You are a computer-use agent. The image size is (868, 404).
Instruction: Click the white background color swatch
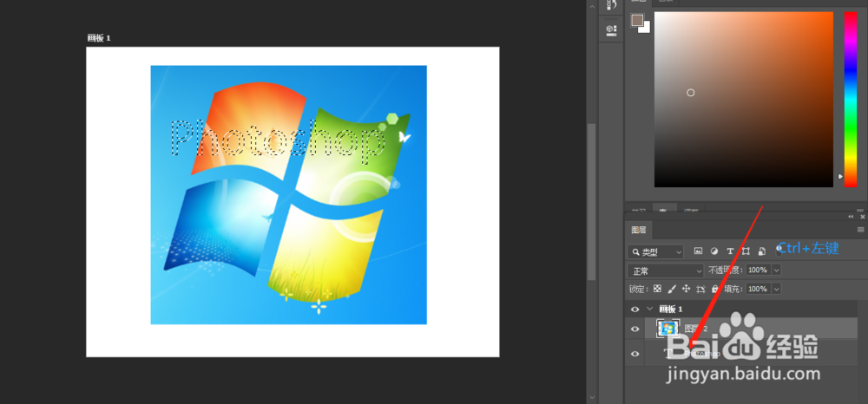pyautogui.click(x=646, y=29)
